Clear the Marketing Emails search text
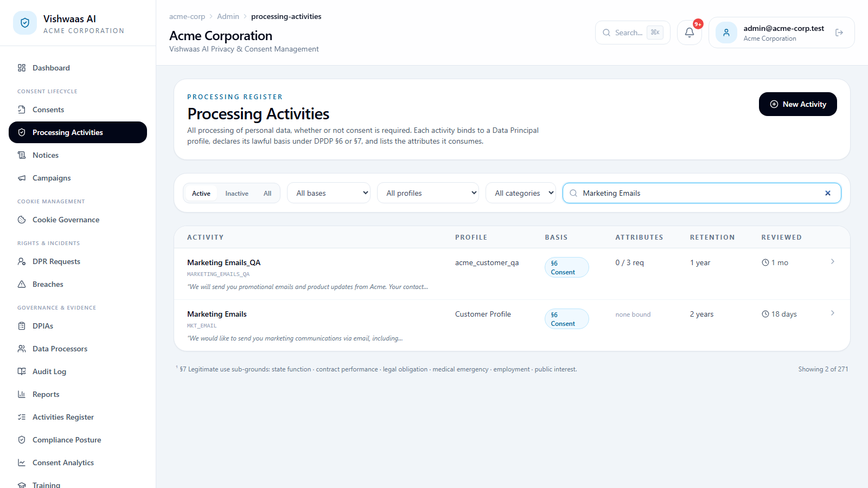The image size is (868, 488). pos(828,193)
